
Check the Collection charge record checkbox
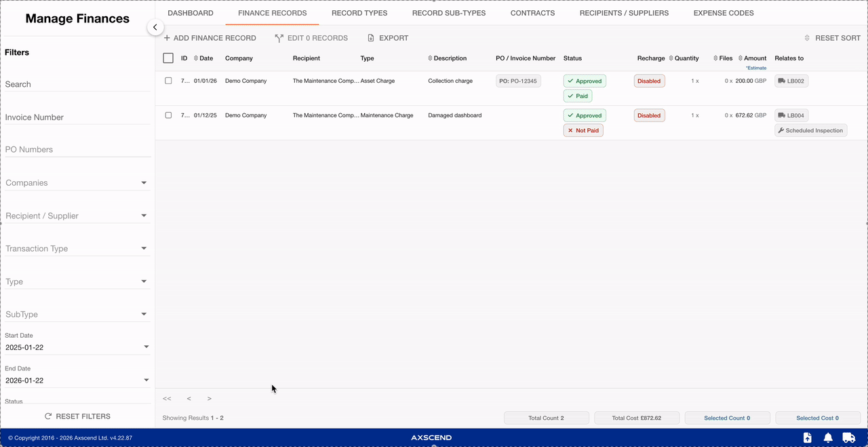pos(168,81)
